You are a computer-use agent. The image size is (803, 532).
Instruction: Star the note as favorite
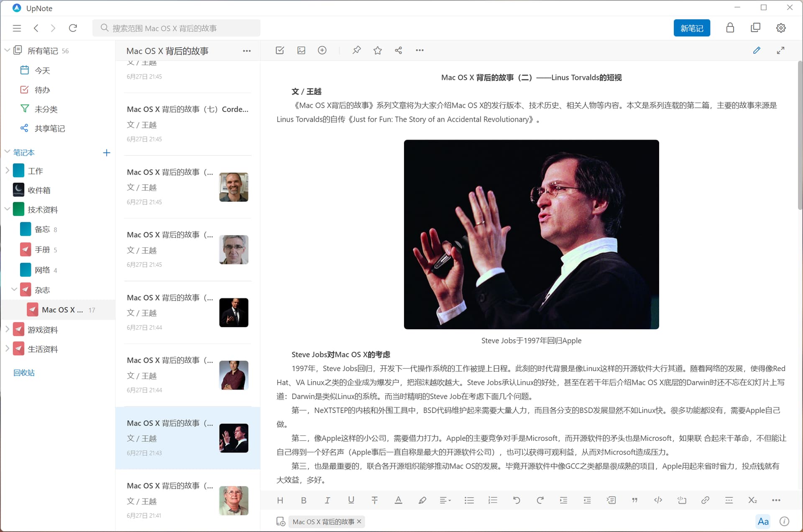pyautogui.click(x=377, y=51)
